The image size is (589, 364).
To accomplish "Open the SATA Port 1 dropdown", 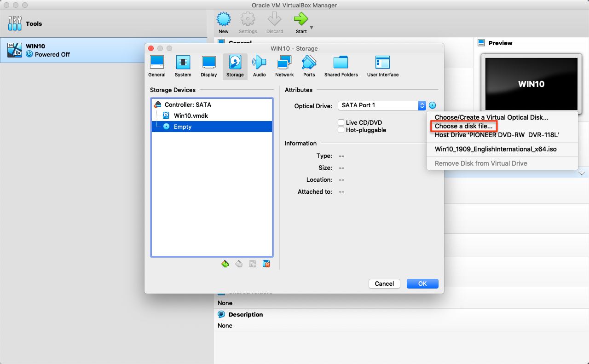I will click(x=382, y=105).
